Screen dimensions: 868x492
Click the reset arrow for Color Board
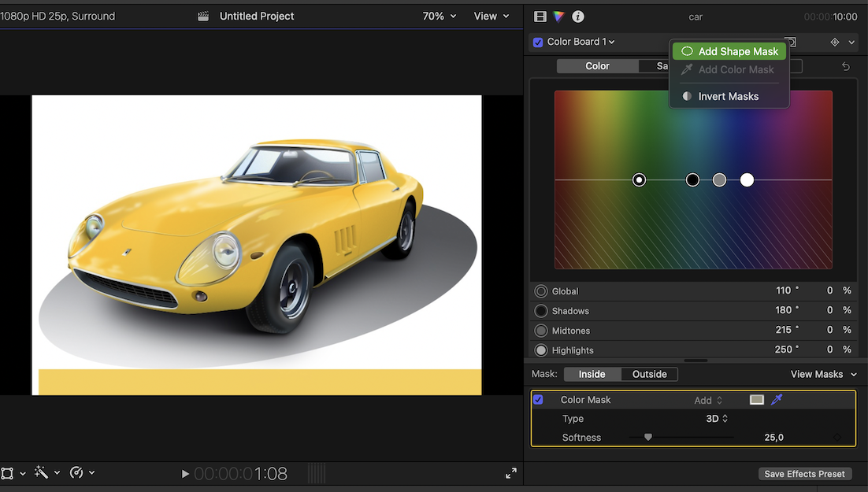tap(846, 67)
